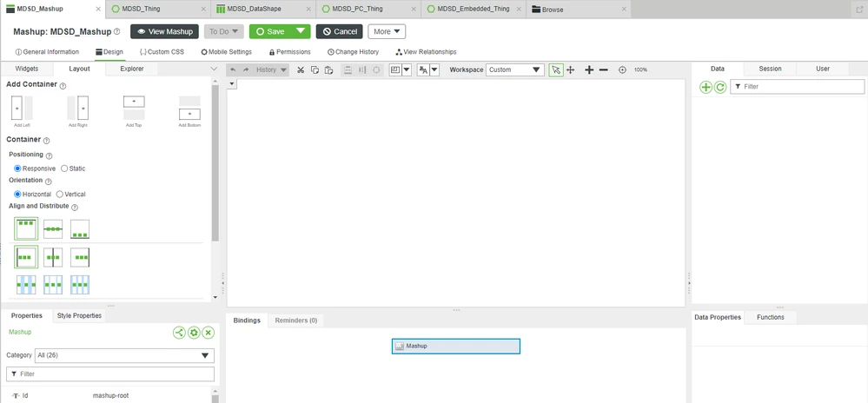Click the Data panel Filter input
Viewport: 868px width, 403px height.
coord(797,87)
